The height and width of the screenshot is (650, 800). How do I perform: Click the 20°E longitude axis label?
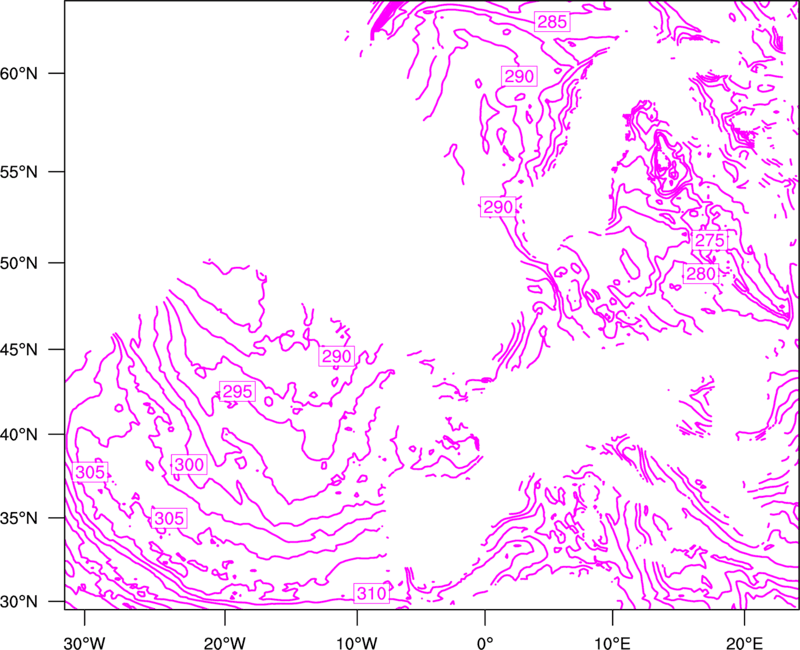coord(744,643)
